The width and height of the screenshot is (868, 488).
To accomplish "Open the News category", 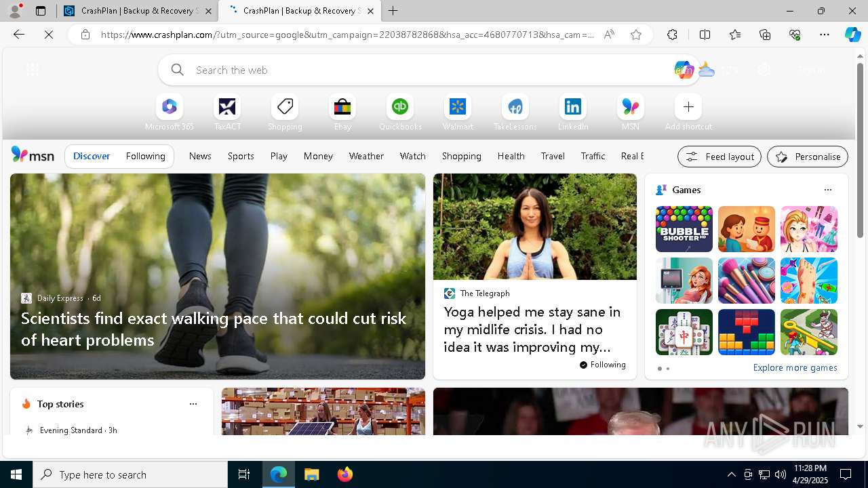I will coord(200,156).
